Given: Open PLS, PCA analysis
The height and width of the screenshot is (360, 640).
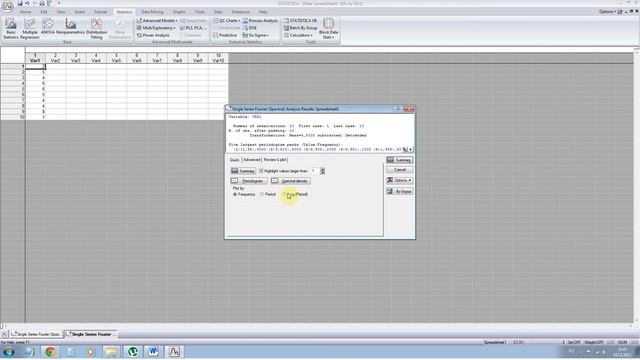Looking at the screenshot, I should click(193, 28).
